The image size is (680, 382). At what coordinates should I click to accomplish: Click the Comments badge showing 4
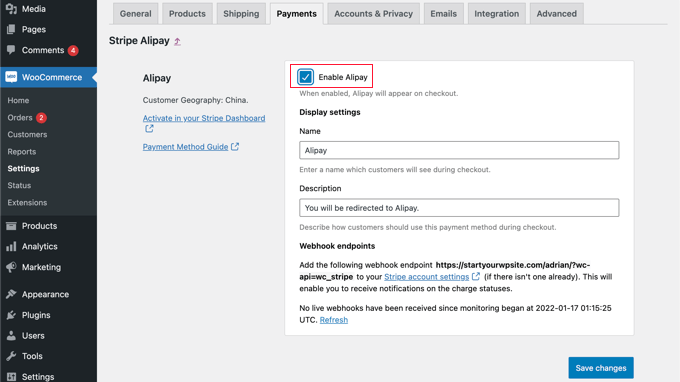click(x=73, y=51)
